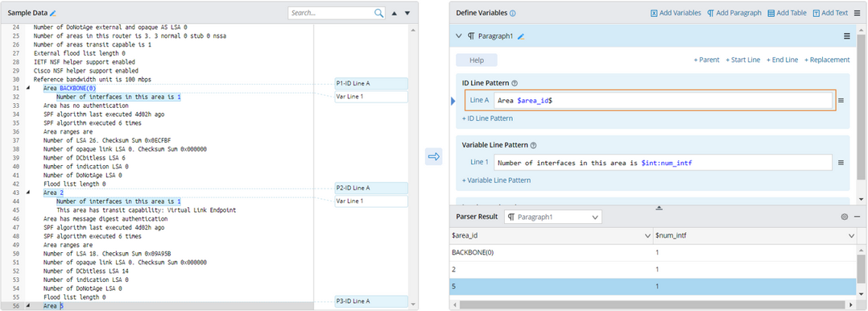
Task: Rename Paragraph1 using its pencil icon
Action: 521,36
